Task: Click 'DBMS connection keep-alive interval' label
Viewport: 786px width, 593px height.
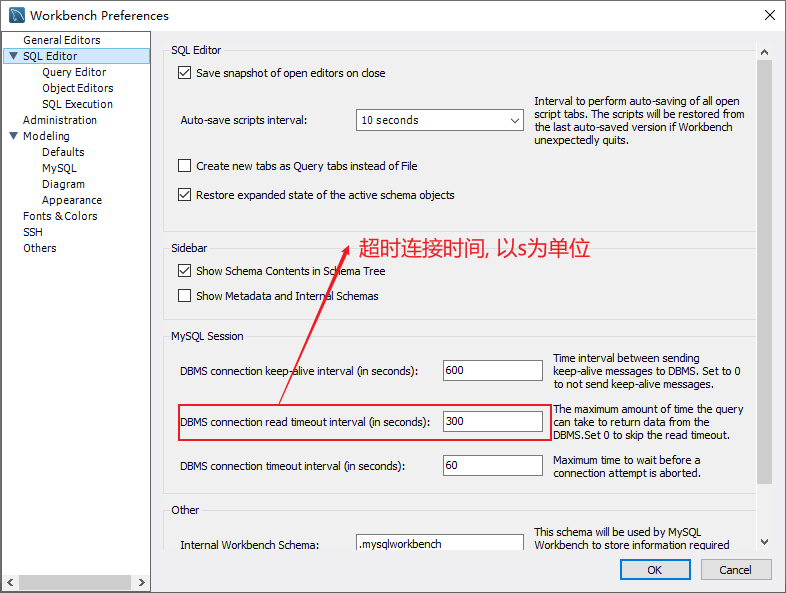Action: (x=299, y=371)
